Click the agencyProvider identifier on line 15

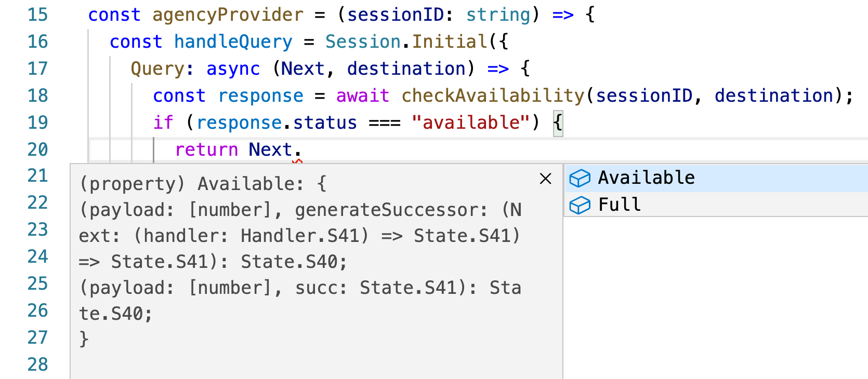[228, 15]
